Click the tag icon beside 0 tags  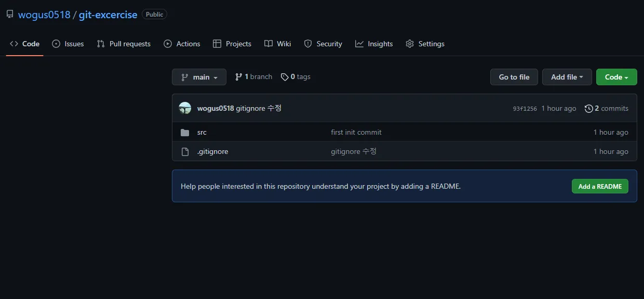click(285, 77)
